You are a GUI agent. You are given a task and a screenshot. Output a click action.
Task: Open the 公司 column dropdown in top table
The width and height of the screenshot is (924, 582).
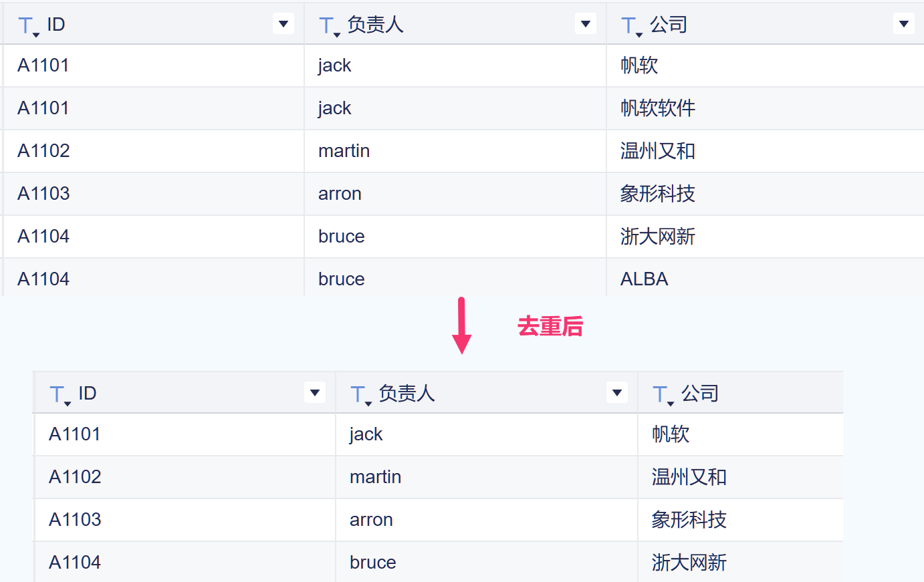click(x=904, y=24)
